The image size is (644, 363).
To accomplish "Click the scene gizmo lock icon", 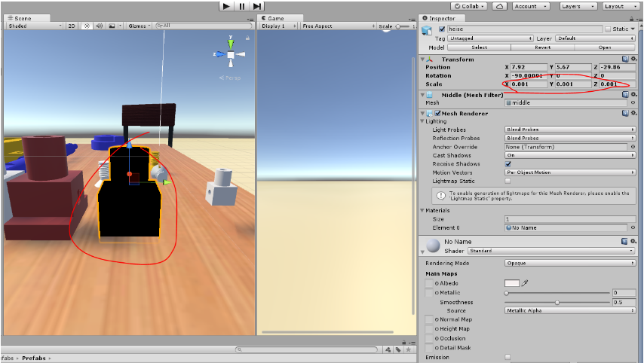I will pyautogui.click(x=247, y=38).
